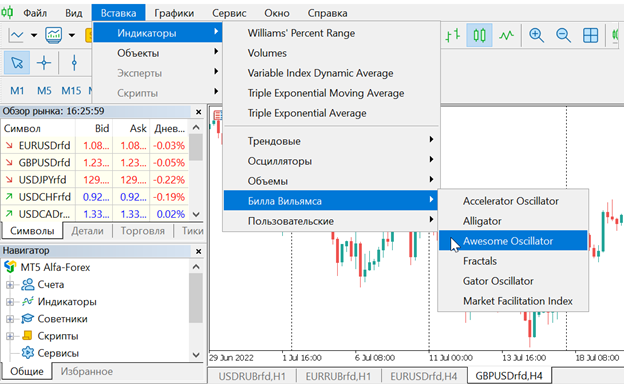Screen dimensions: 624x384
Task: Select the crosshair tool
Action: click(x=44, y=63)
